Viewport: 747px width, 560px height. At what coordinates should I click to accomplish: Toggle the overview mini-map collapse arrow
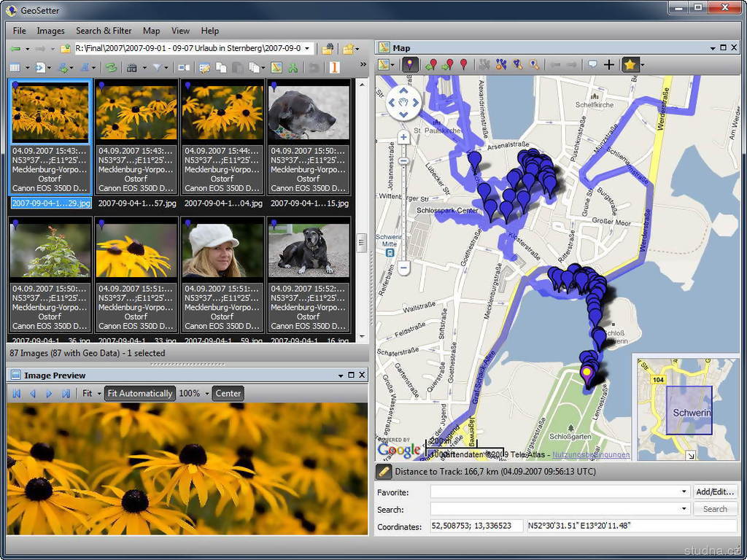(691, 456)
